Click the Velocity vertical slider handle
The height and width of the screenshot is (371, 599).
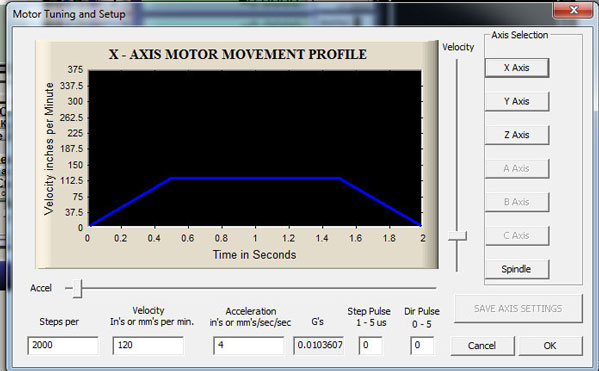pos(457,236)
